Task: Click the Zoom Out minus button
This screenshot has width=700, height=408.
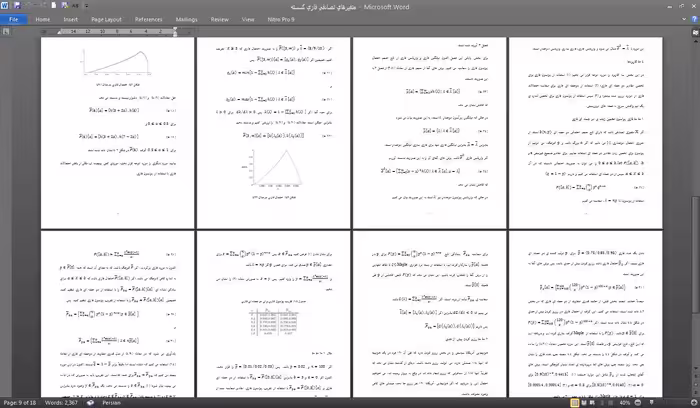Action: [637, 403]
